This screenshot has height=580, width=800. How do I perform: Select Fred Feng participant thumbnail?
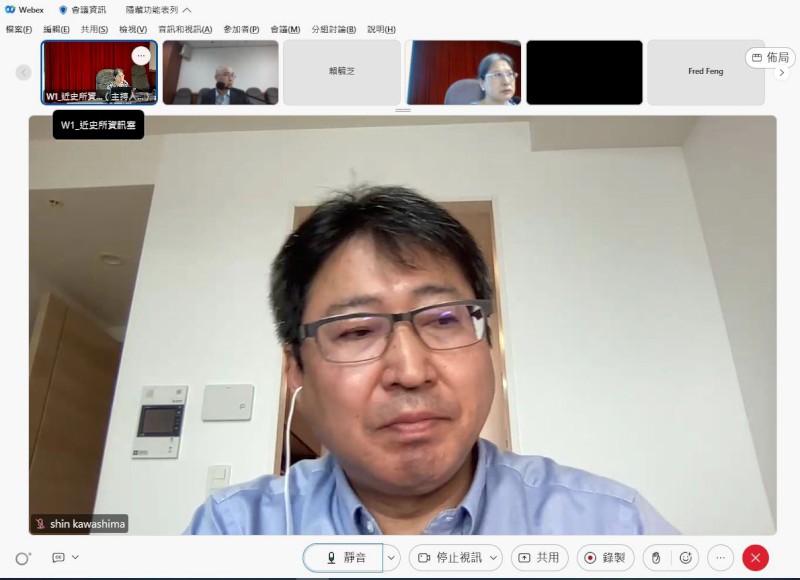pyautogui.click(x=705, y=72)
